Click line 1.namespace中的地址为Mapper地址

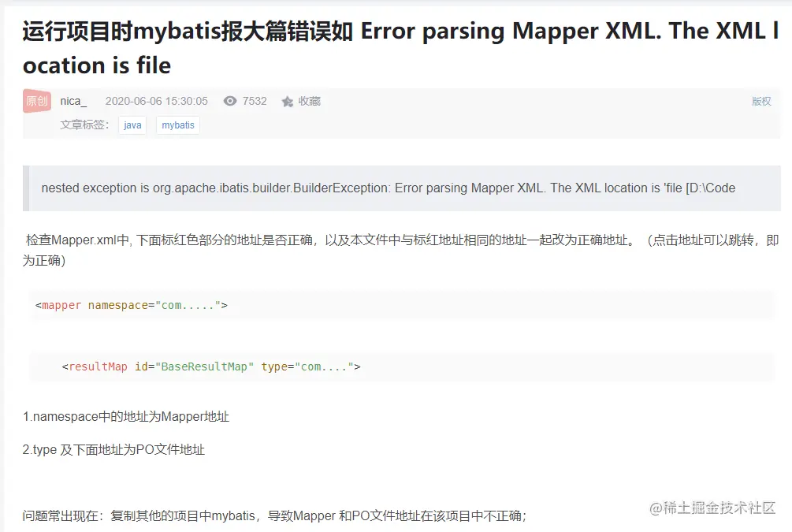point(126,417)
